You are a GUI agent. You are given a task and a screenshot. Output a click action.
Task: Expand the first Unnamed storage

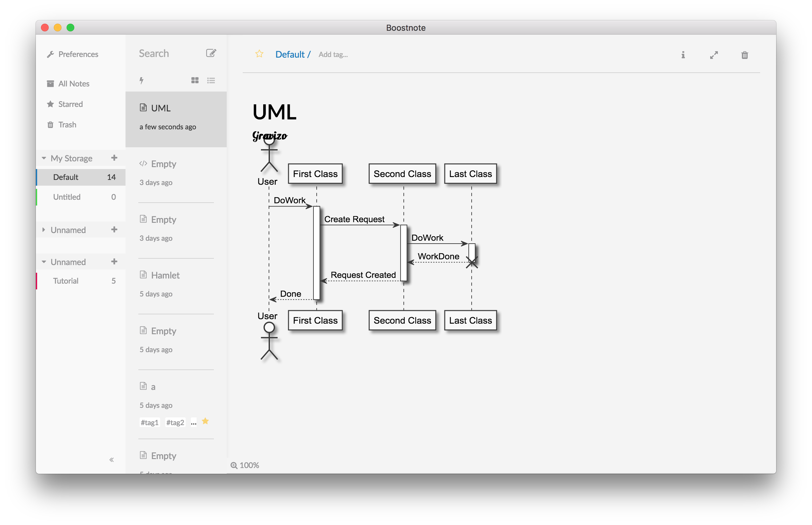[44, 230]
